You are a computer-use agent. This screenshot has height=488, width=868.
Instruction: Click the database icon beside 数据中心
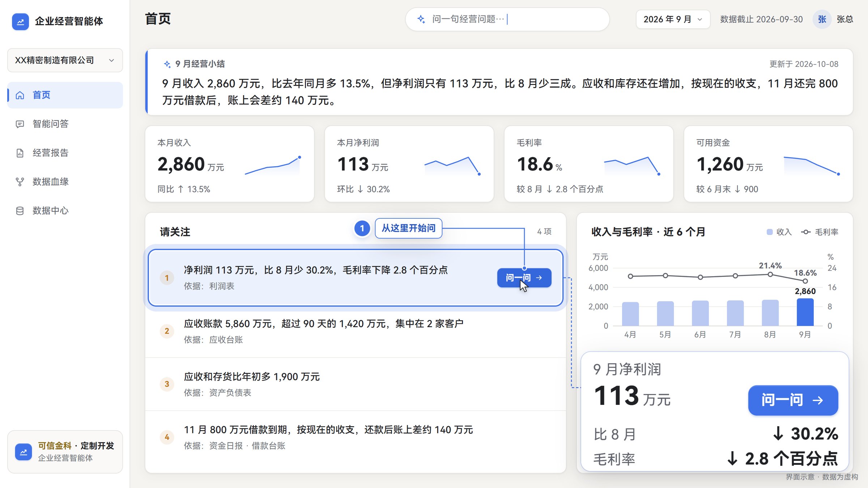click(20, 211)
